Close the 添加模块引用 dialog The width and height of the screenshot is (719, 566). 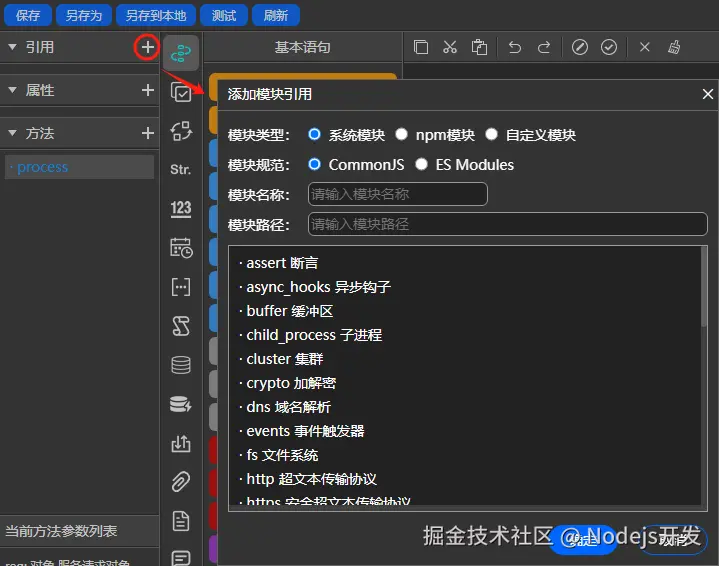click(708, 94)
